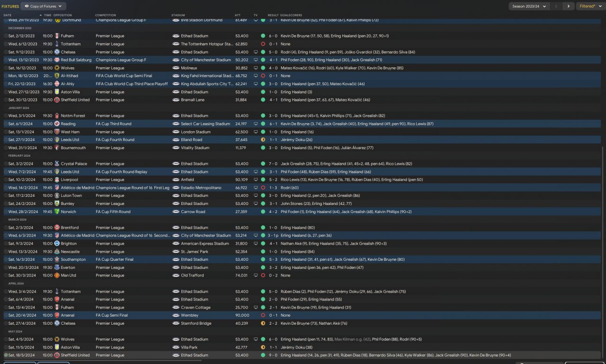Click the Everton club badge
This screenshot has width=606, height=364.
click(x=57, y=267)
